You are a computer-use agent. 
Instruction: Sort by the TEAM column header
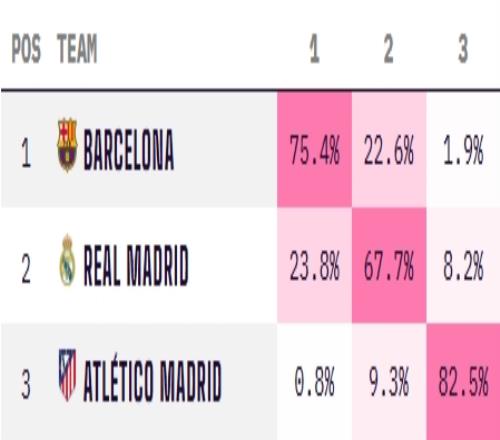click(77, 49)
